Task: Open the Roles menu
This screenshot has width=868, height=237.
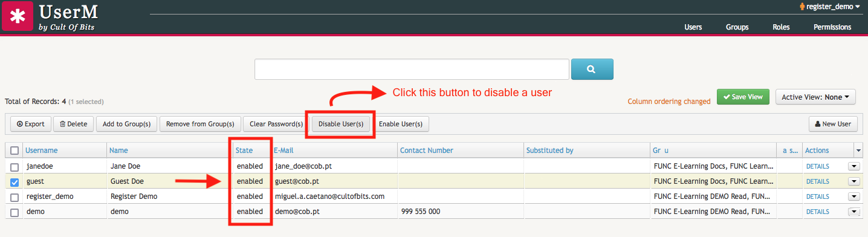Action: pyautogui.click(x=781, y=27)
